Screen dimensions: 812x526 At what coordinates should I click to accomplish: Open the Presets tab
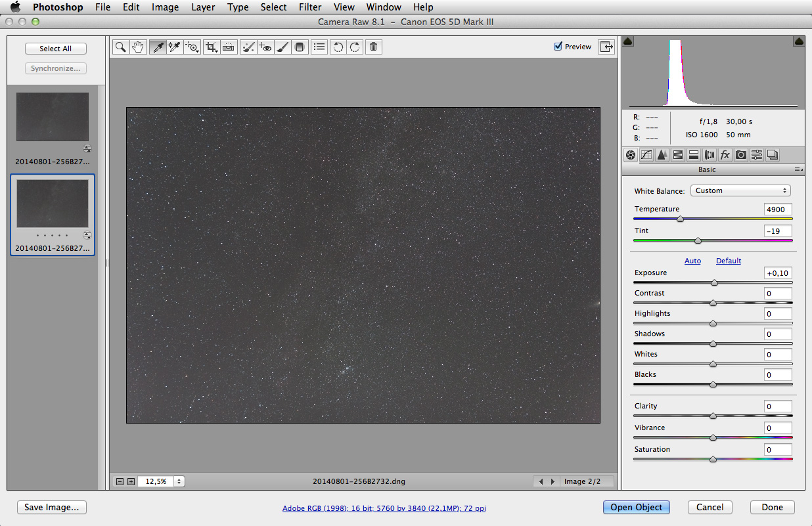(757, 155)
